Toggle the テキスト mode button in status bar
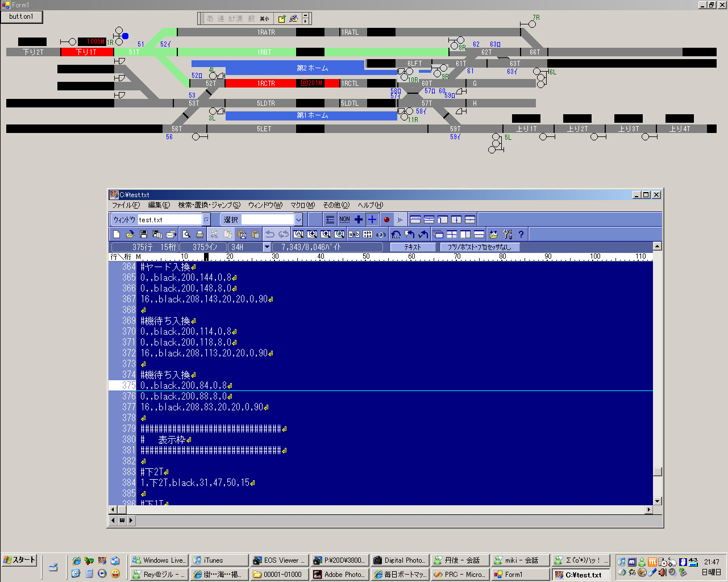728x582 pixels. (413, 247)
